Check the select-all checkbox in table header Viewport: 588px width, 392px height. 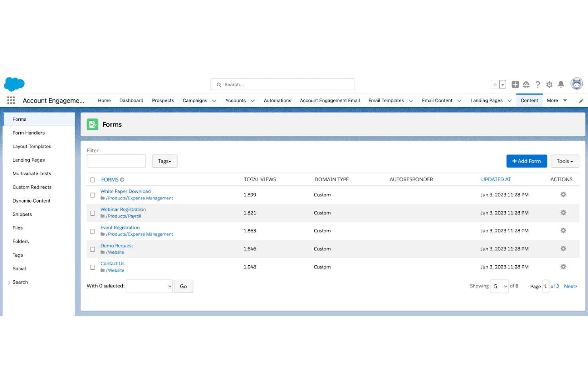point(92,180)
